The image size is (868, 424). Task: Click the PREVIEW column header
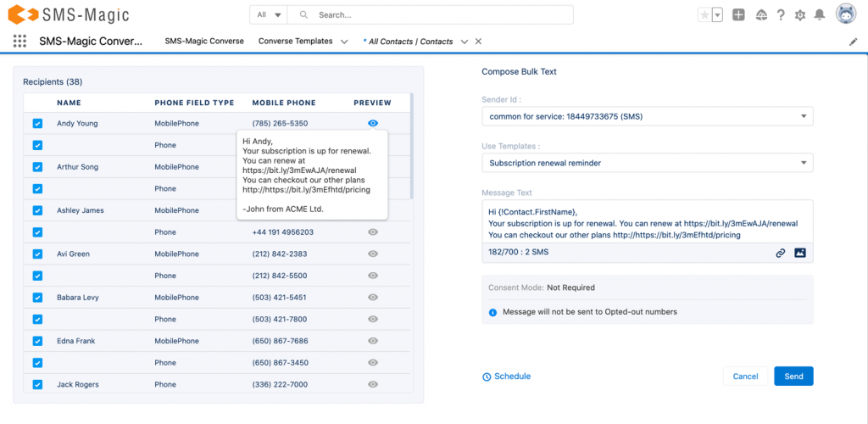(373, 103)
